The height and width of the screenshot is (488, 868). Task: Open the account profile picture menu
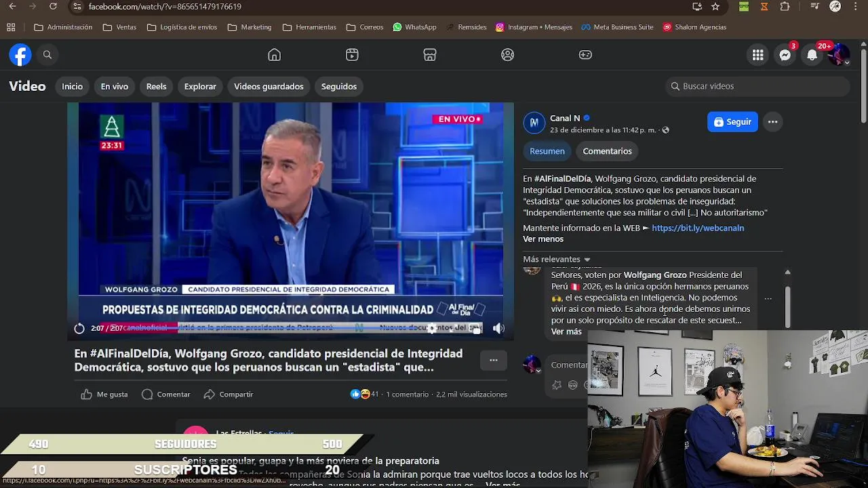[x=839, y=55]
